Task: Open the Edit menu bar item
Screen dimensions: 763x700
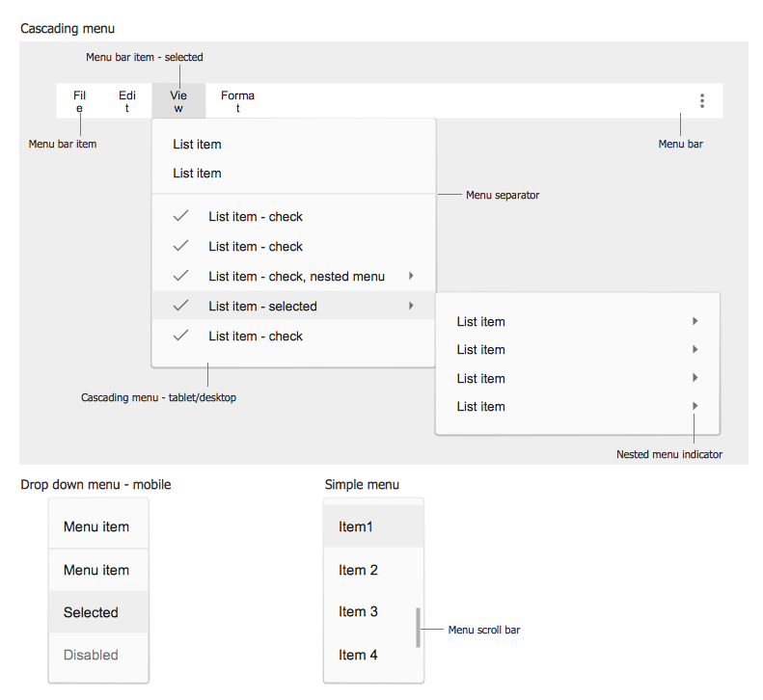Action: point(127,101)
